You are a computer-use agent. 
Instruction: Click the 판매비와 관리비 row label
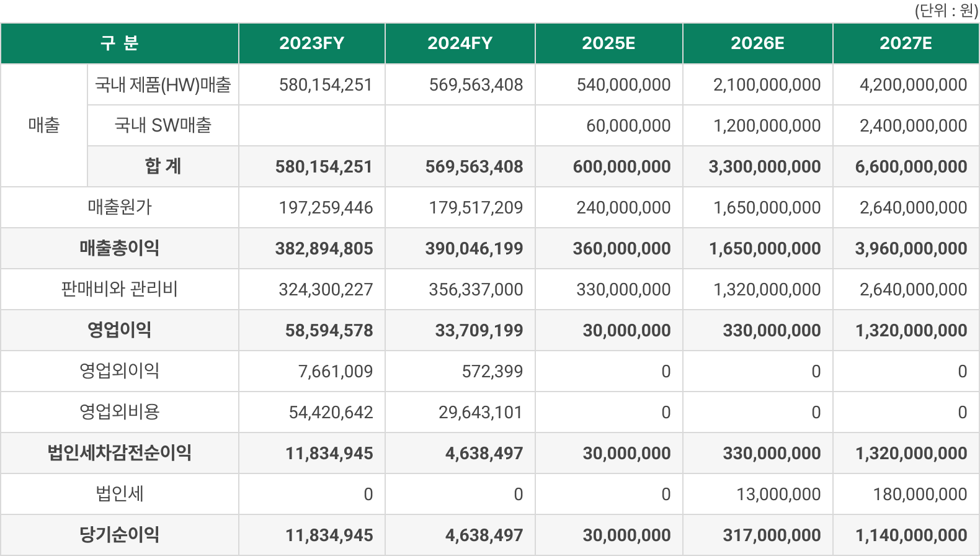pyautogui.click(x=120, y=289)
